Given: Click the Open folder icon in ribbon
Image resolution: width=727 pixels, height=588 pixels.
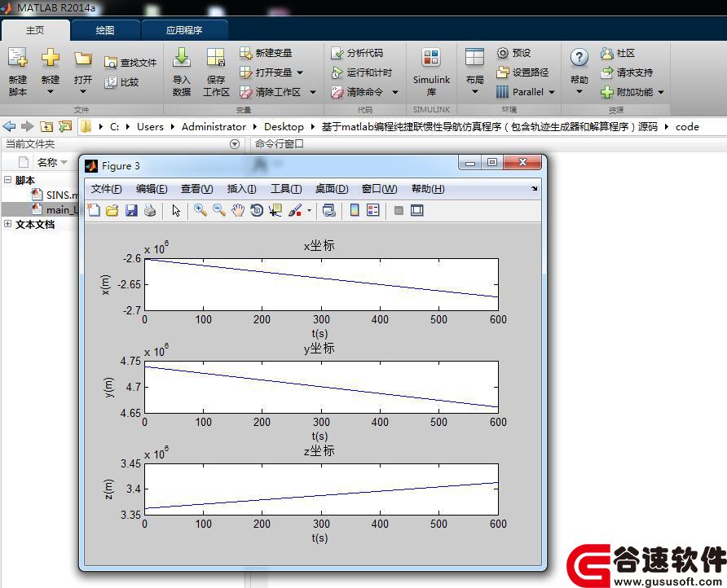Looking at the screenshot, I should pos(83,59).
